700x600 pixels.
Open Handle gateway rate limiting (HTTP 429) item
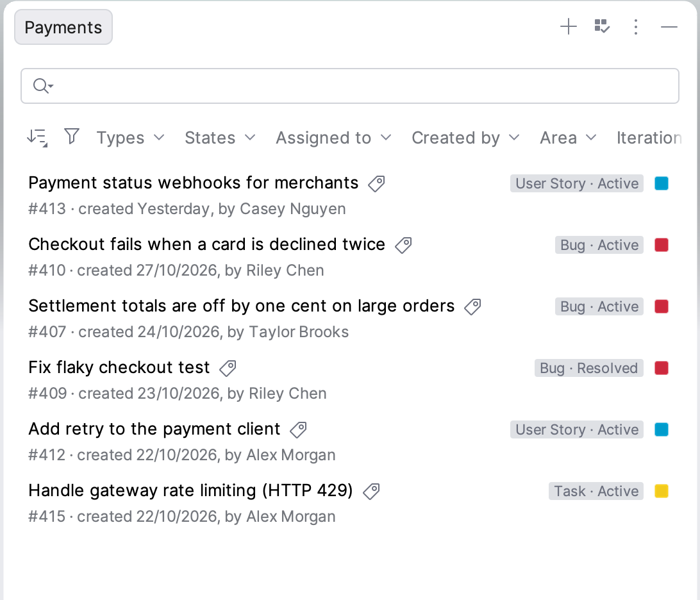point(190,491)
